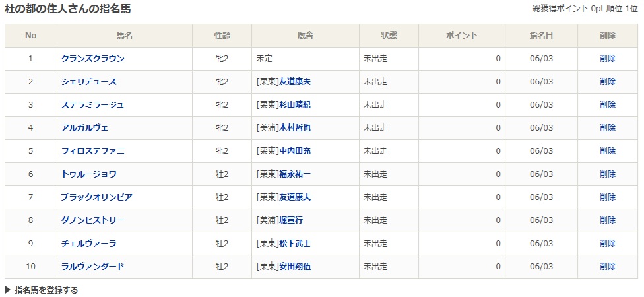
Task: Click trainer 中内田充 link
Action: pyautogui.click(x=294, y=151)
